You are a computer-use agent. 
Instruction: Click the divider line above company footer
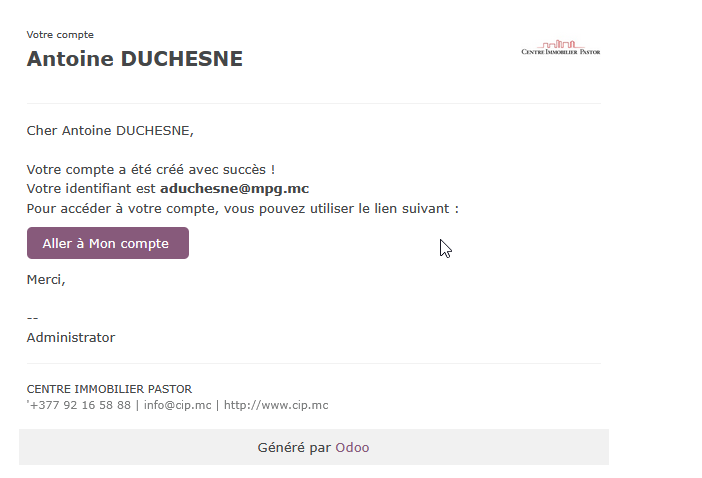point(313,363)
